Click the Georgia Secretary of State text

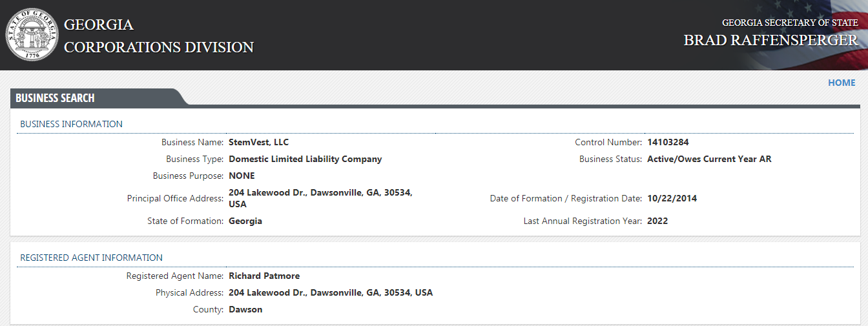click(790, 23)
